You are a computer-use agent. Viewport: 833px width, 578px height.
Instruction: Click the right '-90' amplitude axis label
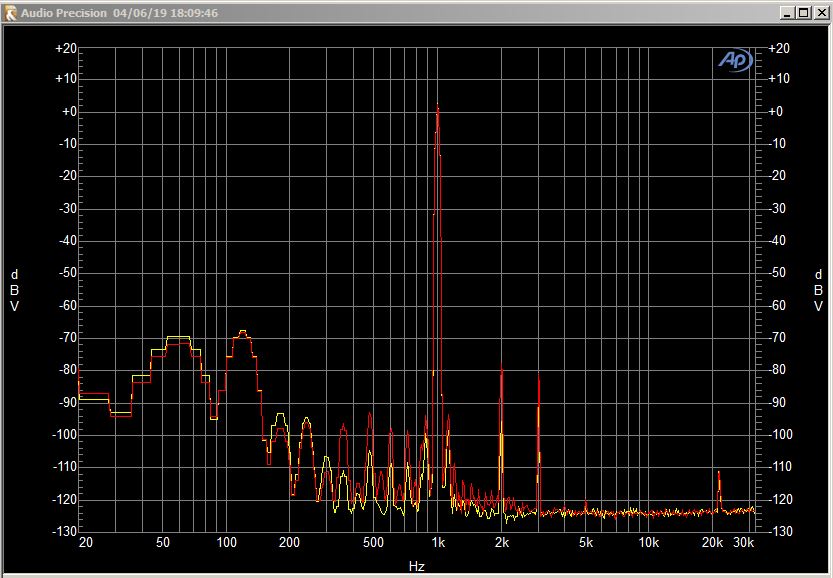[x=777, y=402]
